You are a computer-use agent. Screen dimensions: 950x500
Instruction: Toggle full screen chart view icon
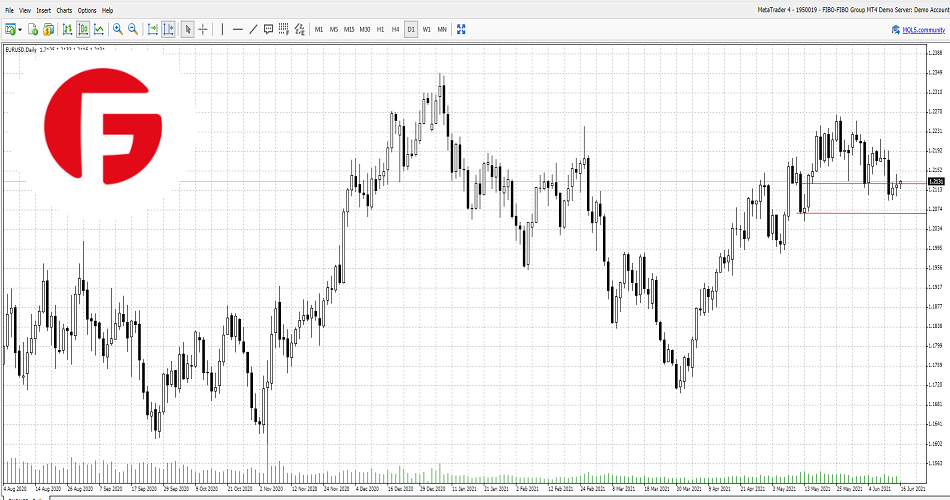tap(461, 29)
